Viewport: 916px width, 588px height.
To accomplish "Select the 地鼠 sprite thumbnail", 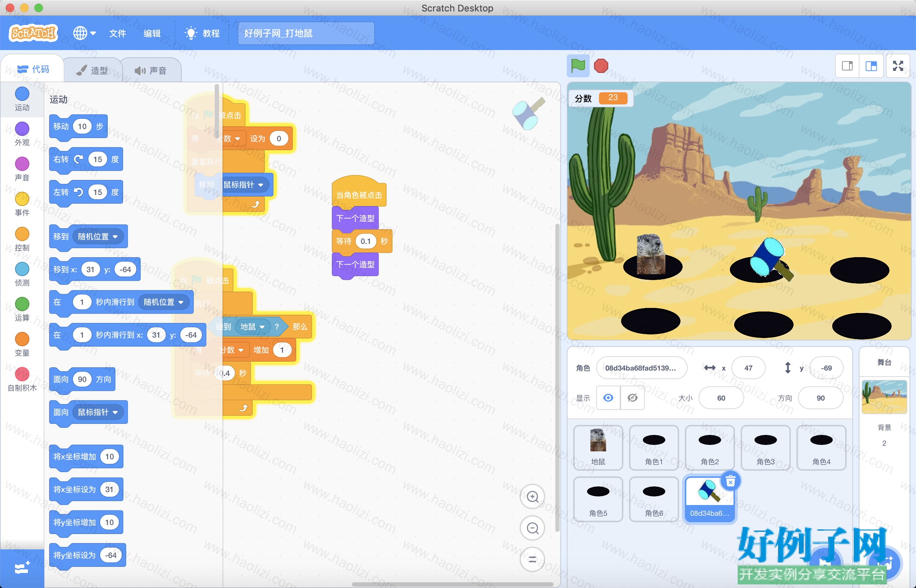I will click(598, 447).
